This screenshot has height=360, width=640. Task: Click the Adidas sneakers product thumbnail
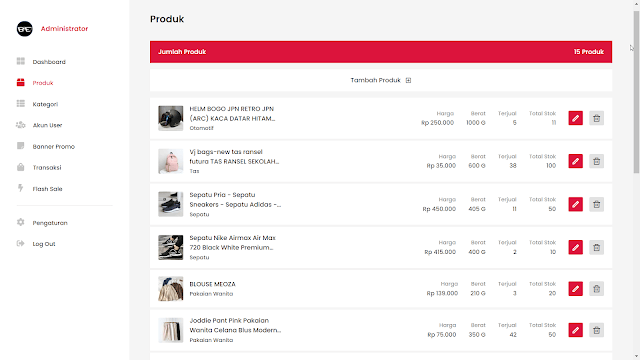click(171, 204)
